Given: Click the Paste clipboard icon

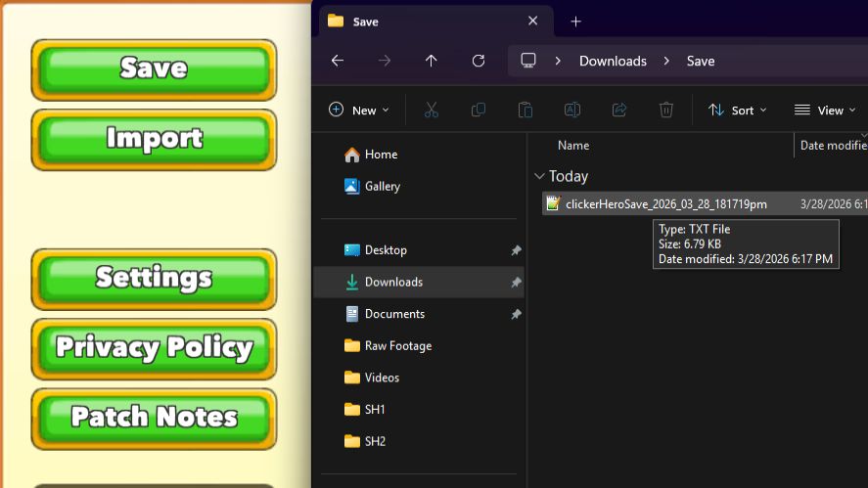Looking at the screenshot, I should click(x=525, y=111).
